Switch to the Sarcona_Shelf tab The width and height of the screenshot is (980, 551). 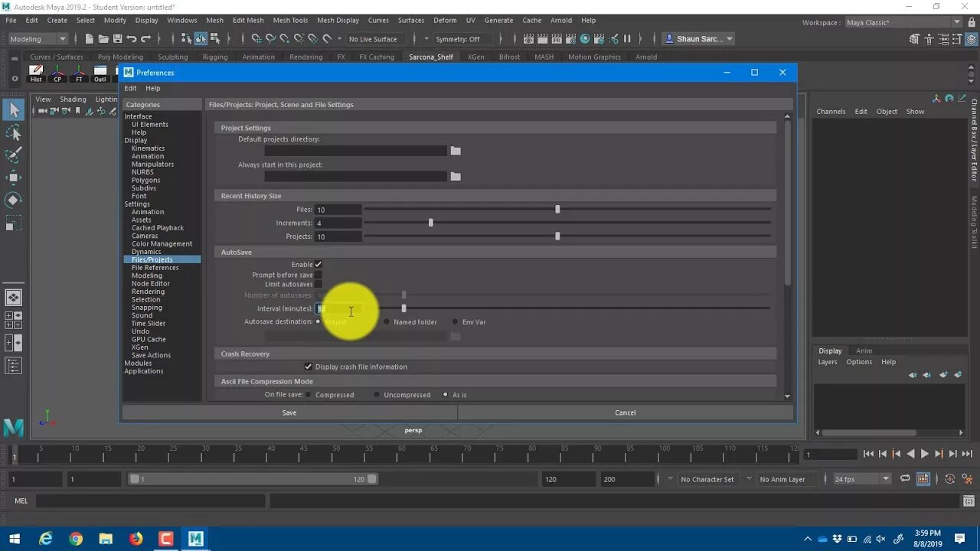(431, 57)
